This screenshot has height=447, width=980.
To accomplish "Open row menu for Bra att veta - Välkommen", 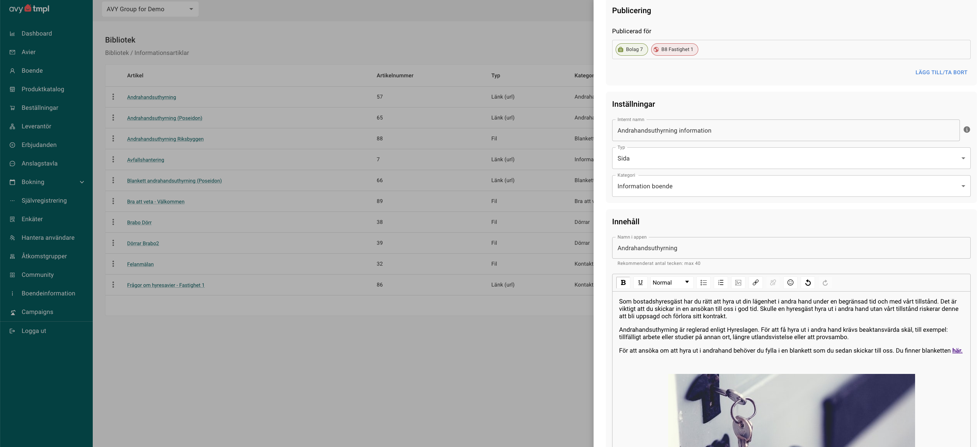I will tap(113, 201).
